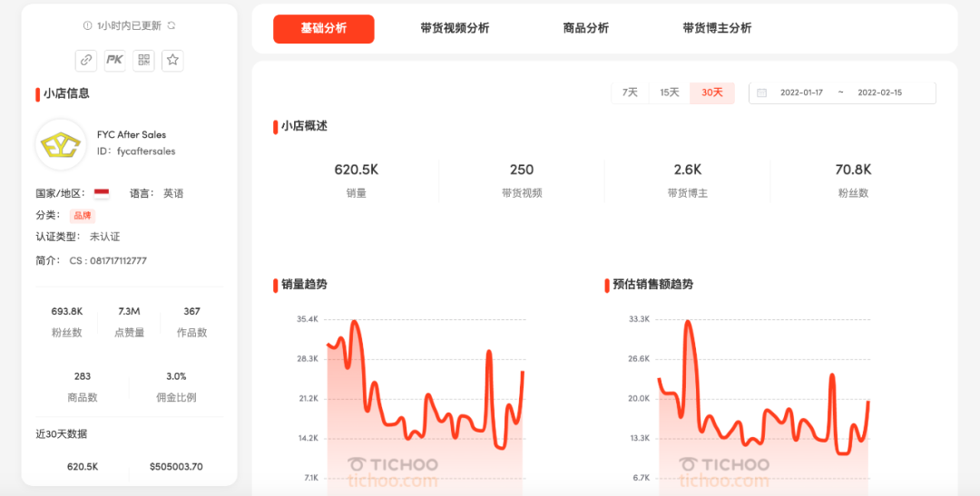980x496 pixels.
Task: Open the 带货博主分析 tab
Action: click(717, 28)
